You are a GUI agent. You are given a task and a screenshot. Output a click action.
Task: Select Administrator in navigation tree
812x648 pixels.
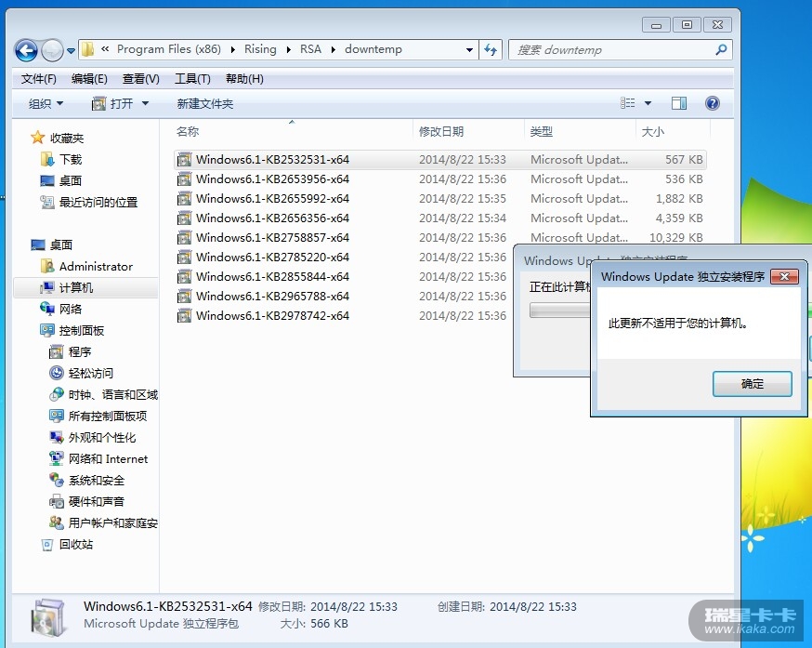[86, 267]
